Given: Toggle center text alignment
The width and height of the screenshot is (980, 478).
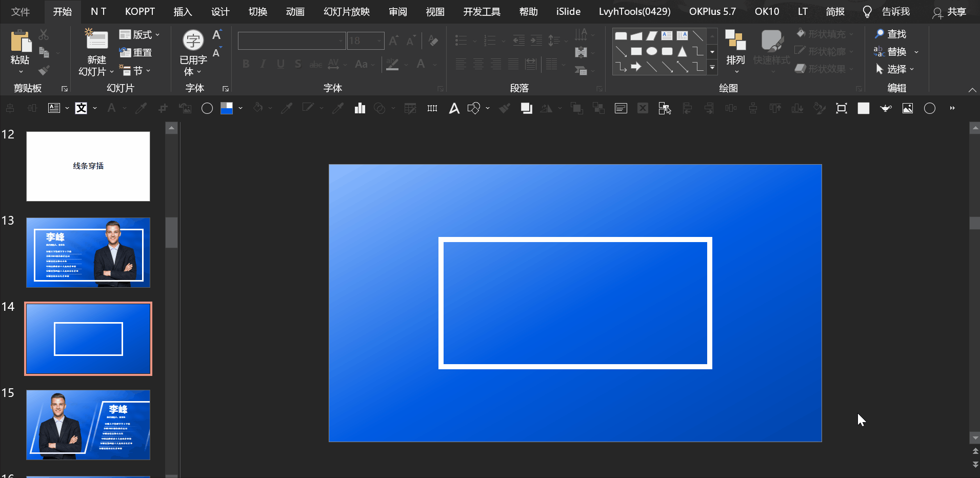Looking at the screenshot, I should click(x=478, y=64).
